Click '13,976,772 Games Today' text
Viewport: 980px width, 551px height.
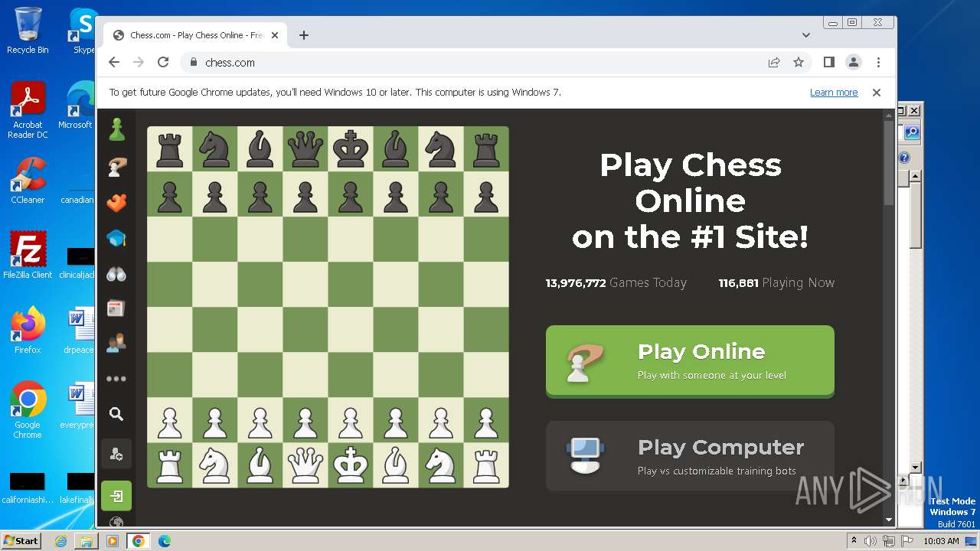pos(616,283)
